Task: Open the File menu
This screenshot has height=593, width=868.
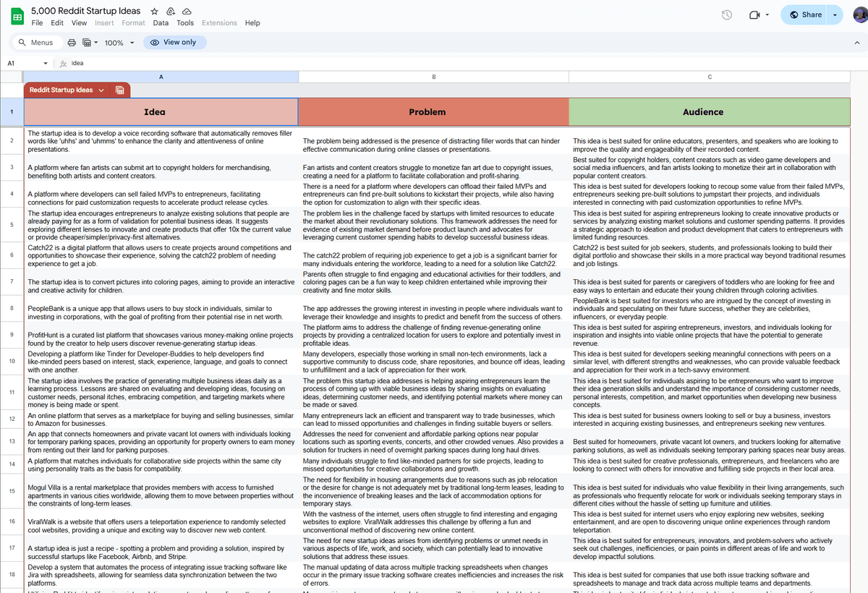Action: [37, 23]
